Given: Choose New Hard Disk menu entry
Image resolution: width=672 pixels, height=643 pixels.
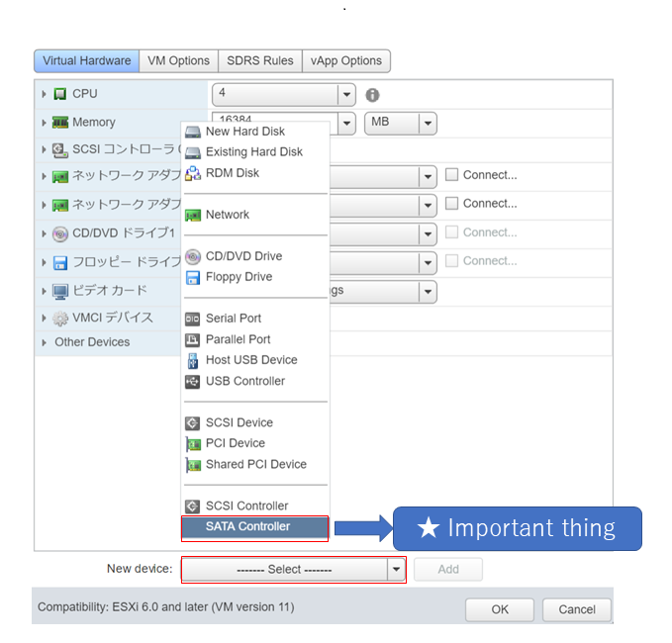Looking at the screenshot, I should pyautogui.click(x=255, y=132).
